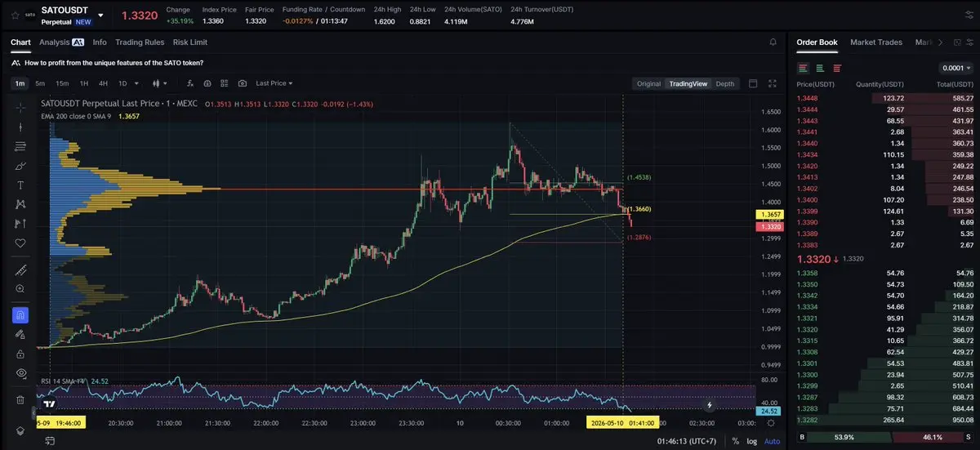The height and width of the screenshot is (450, 980).
Task: Select the zoom in tool
Action: click(20, 288)
